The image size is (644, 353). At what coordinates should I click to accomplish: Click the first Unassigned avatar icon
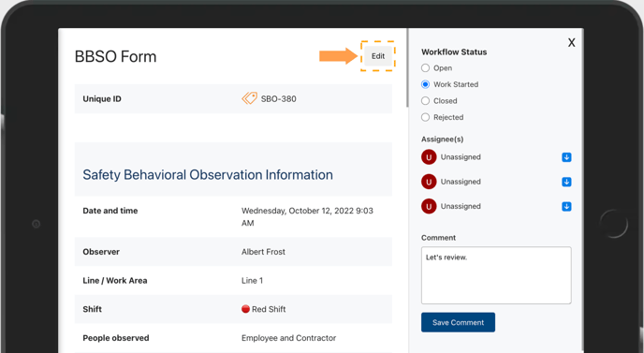(429, 157)
